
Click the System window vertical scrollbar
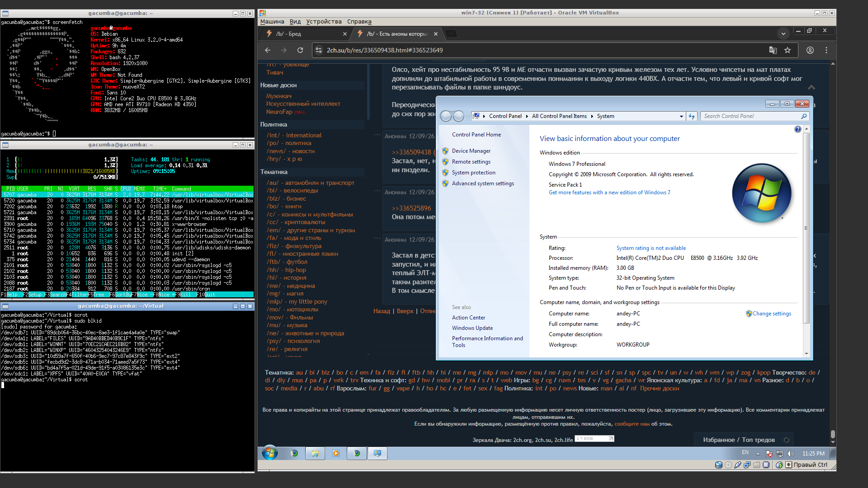point(806,241)
